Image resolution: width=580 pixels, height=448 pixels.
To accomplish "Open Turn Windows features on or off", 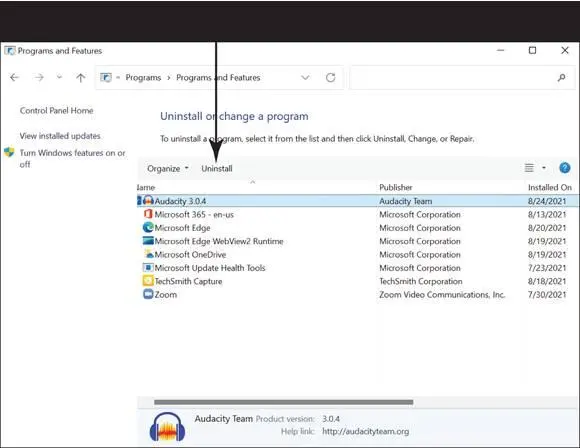I will [72, 158].
